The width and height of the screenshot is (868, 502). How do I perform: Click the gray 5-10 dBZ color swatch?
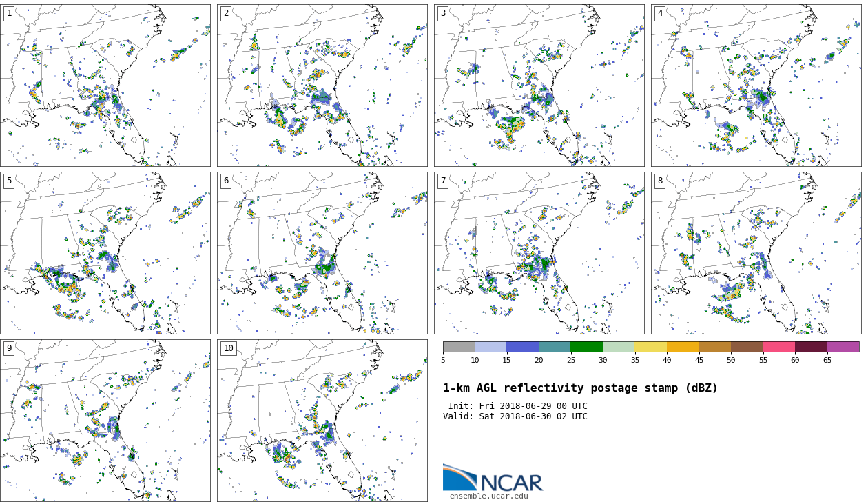[x=459, y=347]
